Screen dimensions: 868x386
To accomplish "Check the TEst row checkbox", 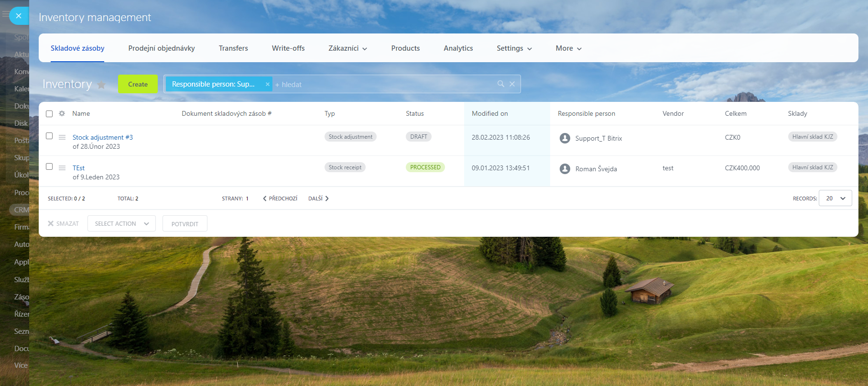I will (x=49, y=166).
